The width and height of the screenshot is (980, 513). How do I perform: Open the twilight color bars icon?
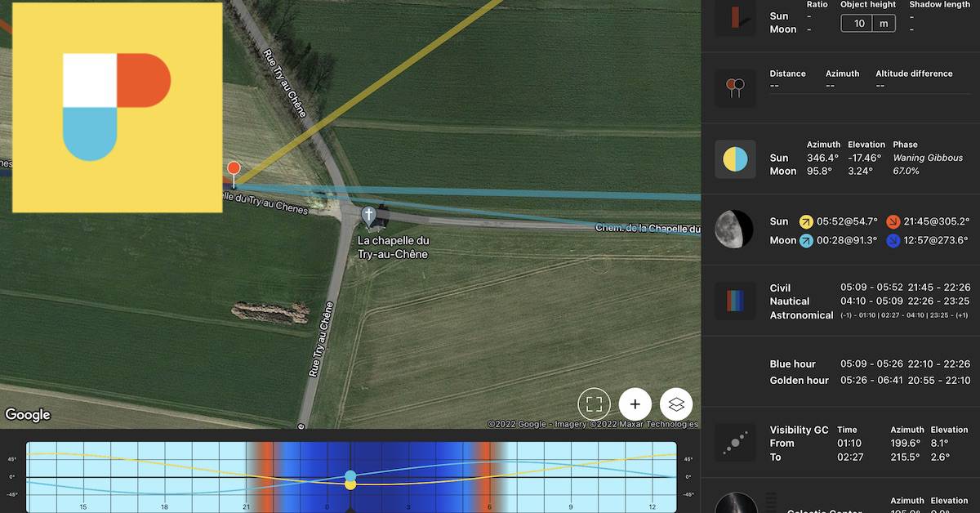(735, 301)
